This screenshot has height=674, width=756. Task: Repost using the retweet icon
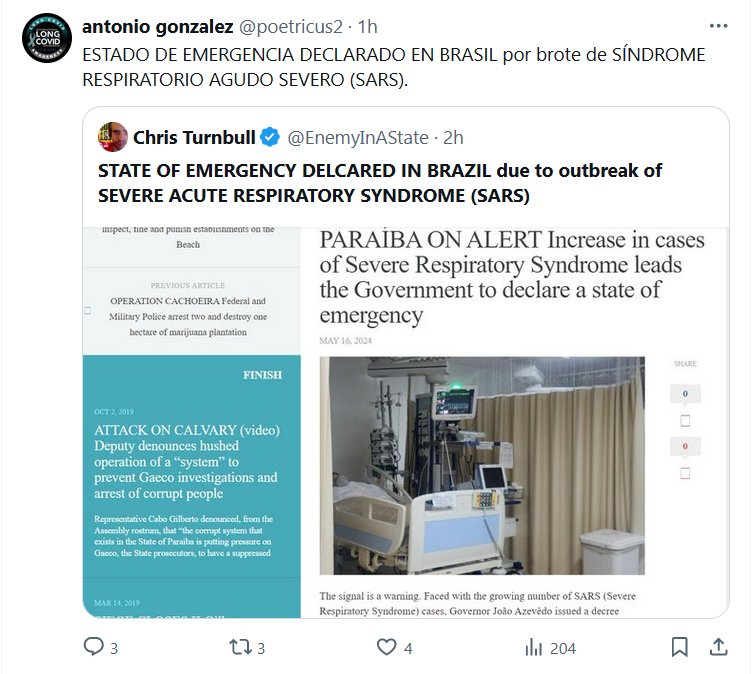pyautogui.click(x=240, y=647)
